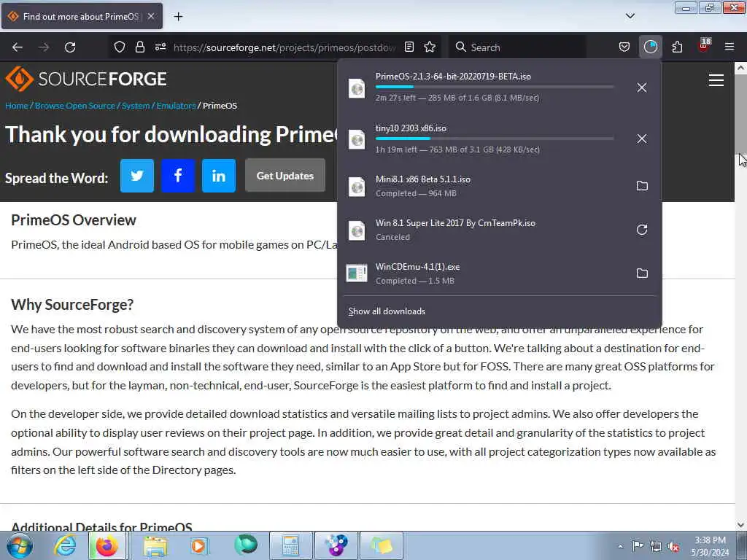Click the padlock site security icon
This screenshot has height=560, width=747.
pyautogui.click(x=139, y=47)
